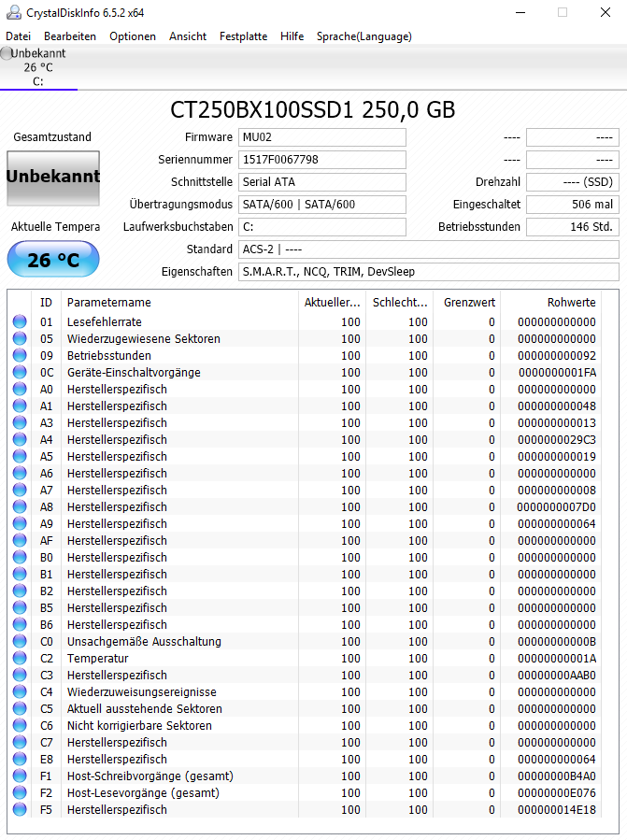Click status icon for attribute A4

click(x=20, y=439)
